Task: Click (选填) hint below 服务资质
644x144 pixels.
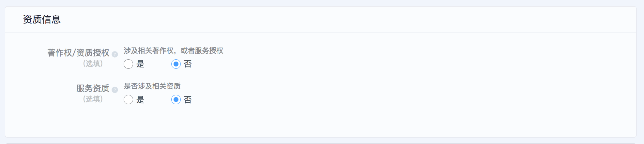Action: [93, 99]
